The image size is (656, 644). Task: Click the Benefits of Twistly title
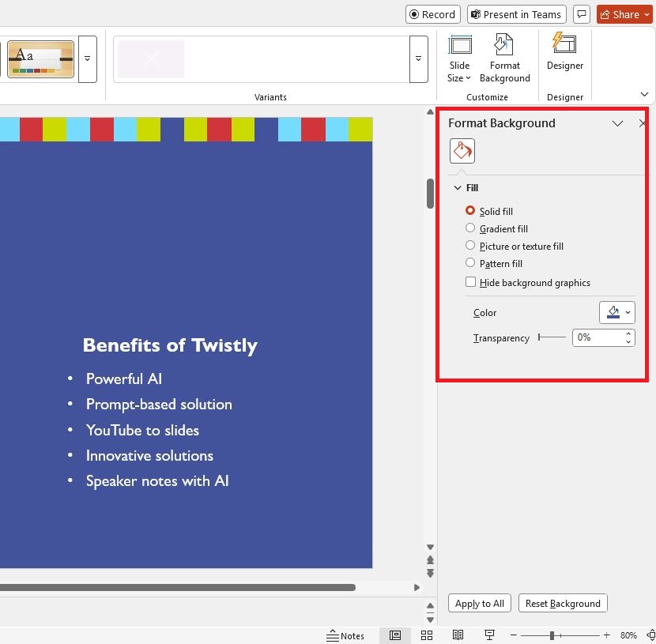(170, 346)
